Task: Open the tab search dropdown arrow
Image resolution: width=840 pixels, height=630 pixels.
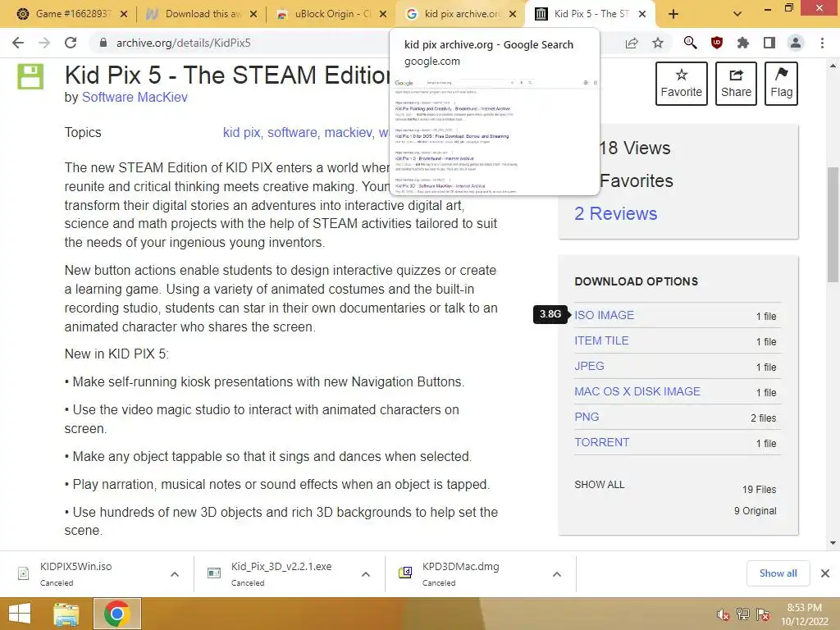Action: (x=737, y=14)
